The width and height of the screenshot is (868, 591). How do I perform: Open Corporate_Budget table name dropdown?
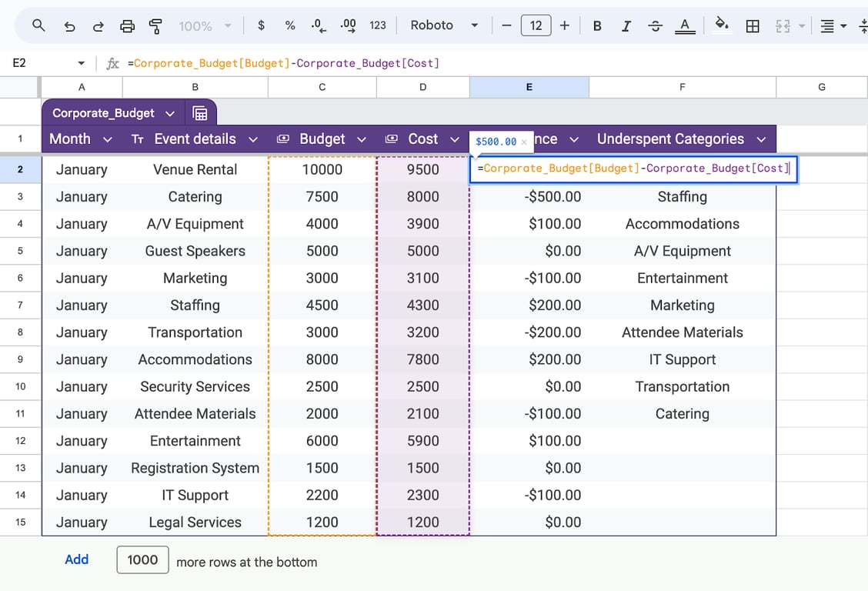pyautogui.click(x=170, y=113)
